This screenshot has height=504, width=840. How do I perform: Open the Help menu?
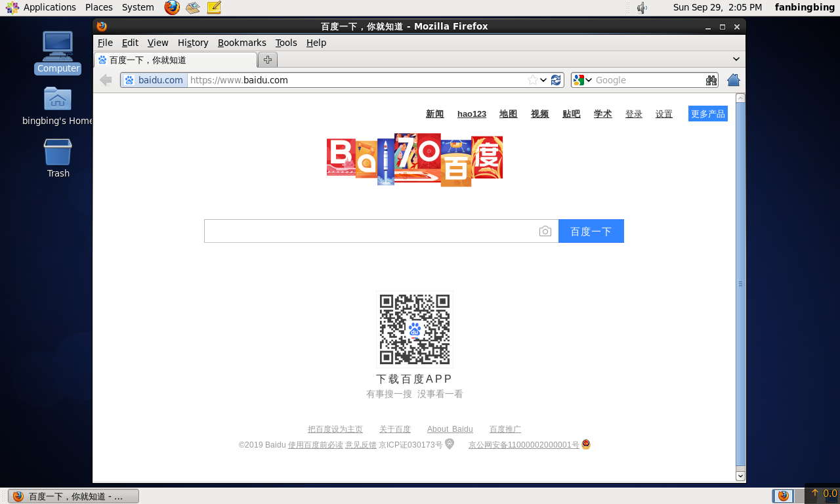point(316,43)
